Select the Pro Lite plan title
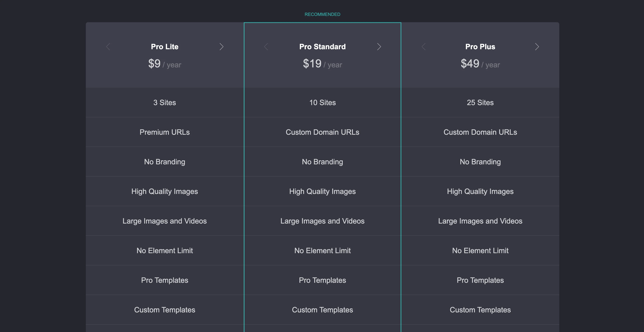 click(164, 47)
